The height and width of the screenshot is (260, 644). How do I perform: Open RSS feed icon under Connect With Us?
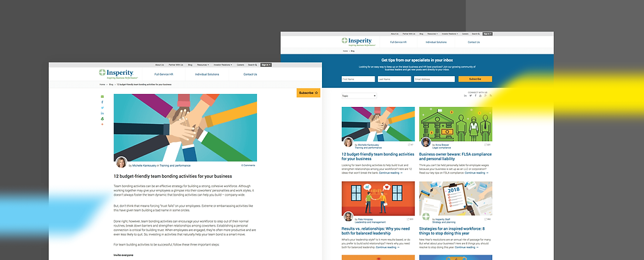490,96
